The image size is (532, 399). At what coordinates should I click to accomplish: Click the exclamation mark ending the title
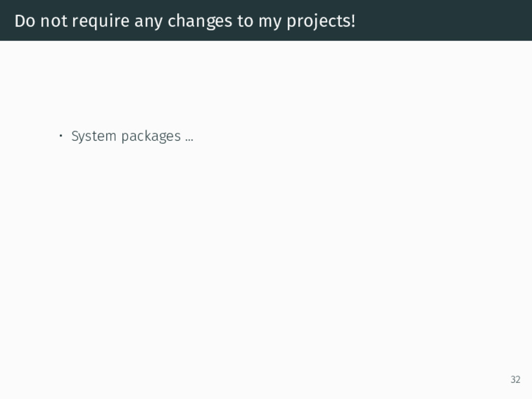(353, 21)
